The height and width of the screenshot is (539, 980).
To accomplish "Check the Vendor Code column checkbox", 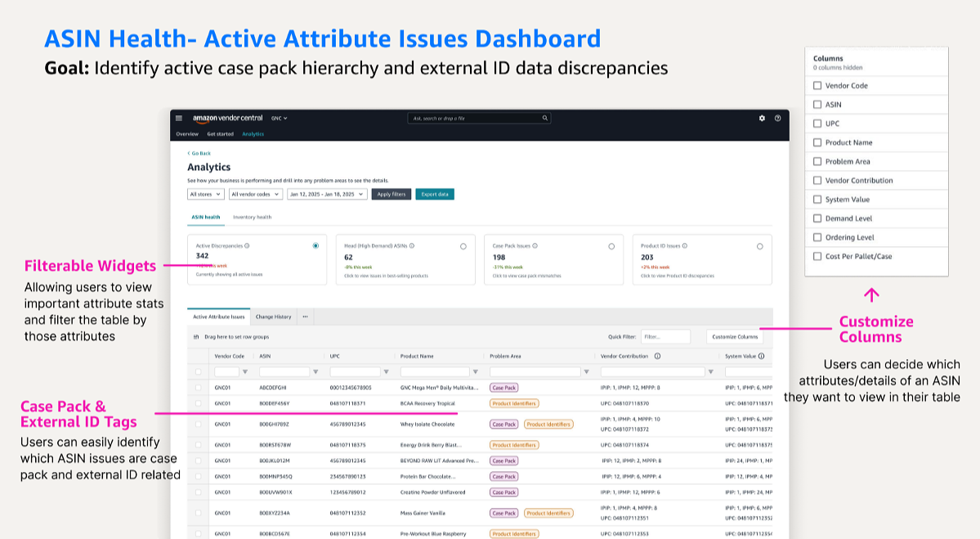I will click(817, 85).
